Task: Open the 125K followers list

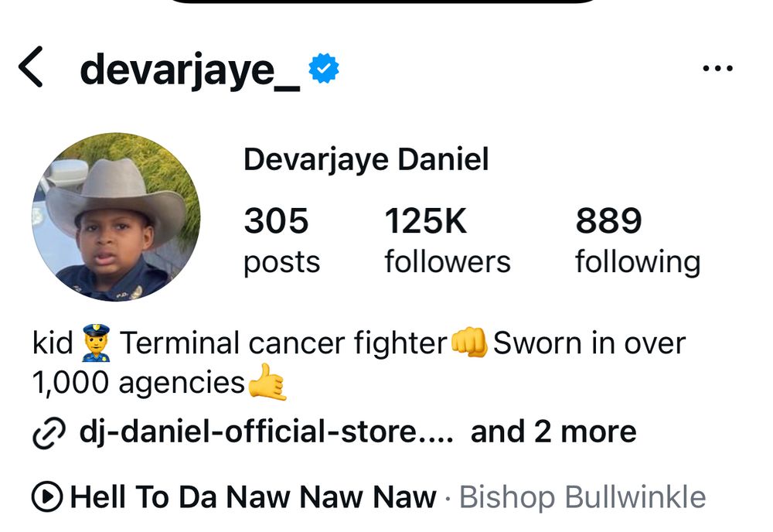Action: pyautogui.click(x=447, y=240)
